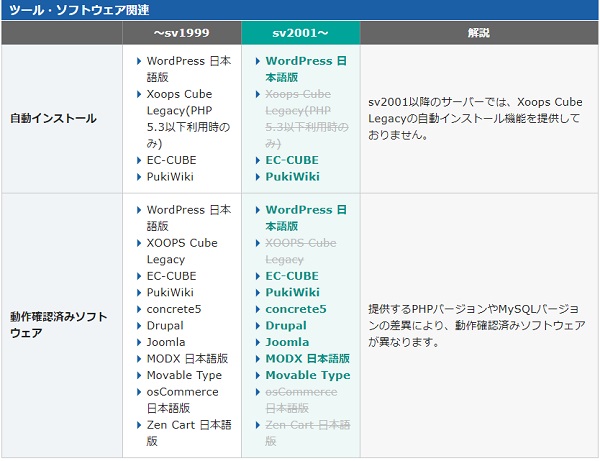This screenshot has width=600, height=461.
Task: Click green Joomla in the sv2001~ column
Action: pyautogui.click(x=287, y=342)
